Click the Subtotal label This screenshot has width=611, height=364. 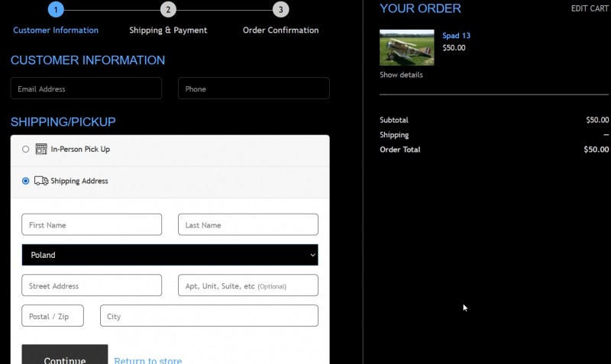coord(394,120)
